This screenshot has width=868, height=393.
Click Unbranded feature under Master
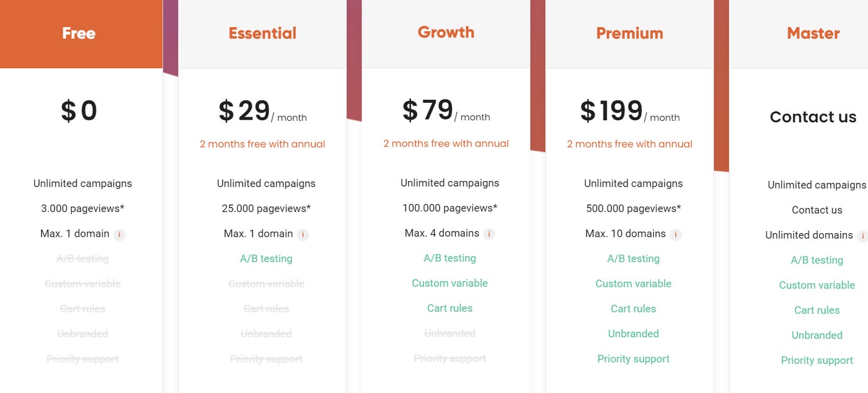tap(817, 335)
